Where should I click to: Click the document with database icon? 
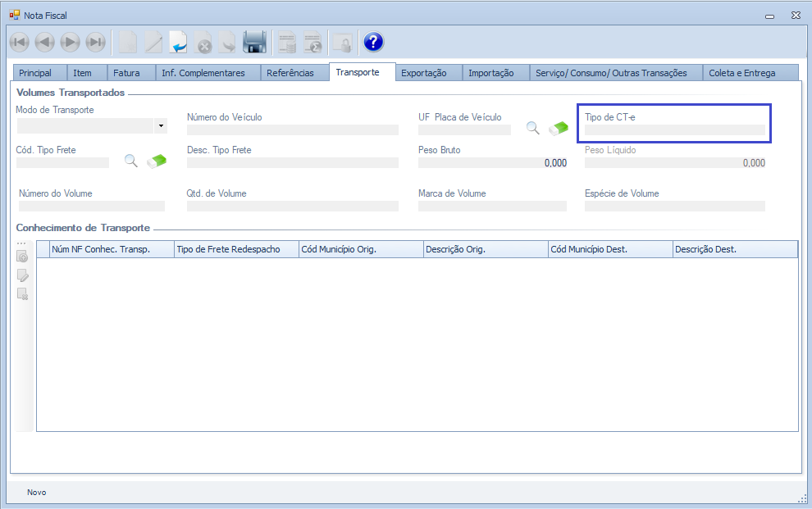point(287,42)
